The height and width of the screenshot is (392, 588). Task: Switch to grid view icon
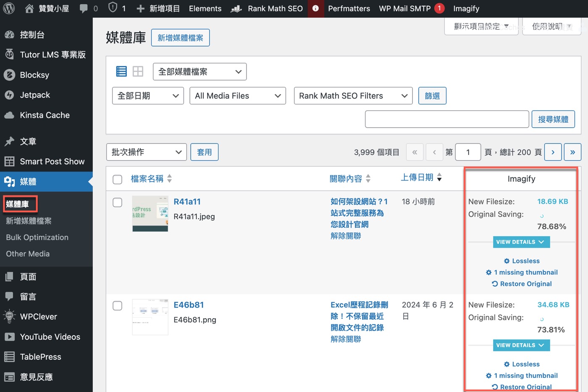[x=138, y=71]
